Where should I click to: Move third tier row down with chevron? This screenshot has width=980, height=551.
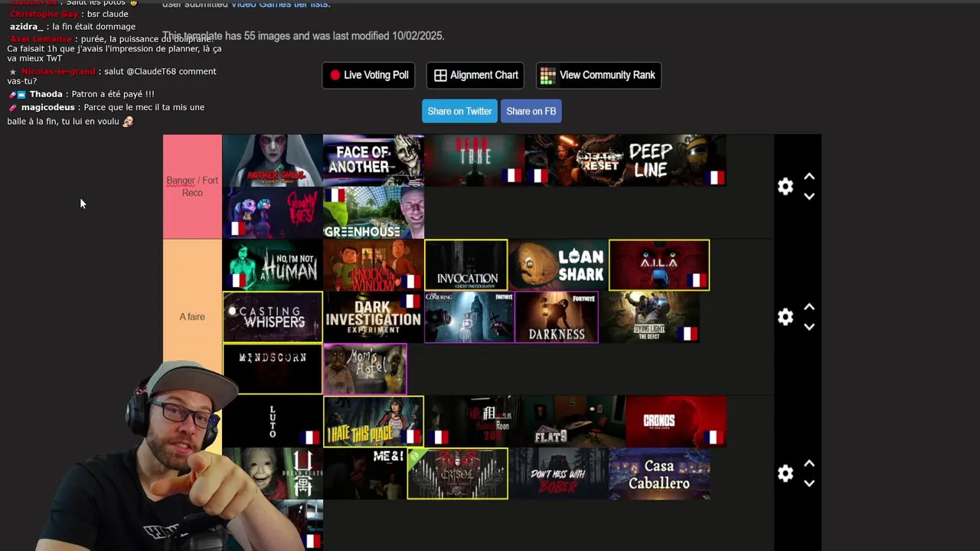(x=809, y=483)
